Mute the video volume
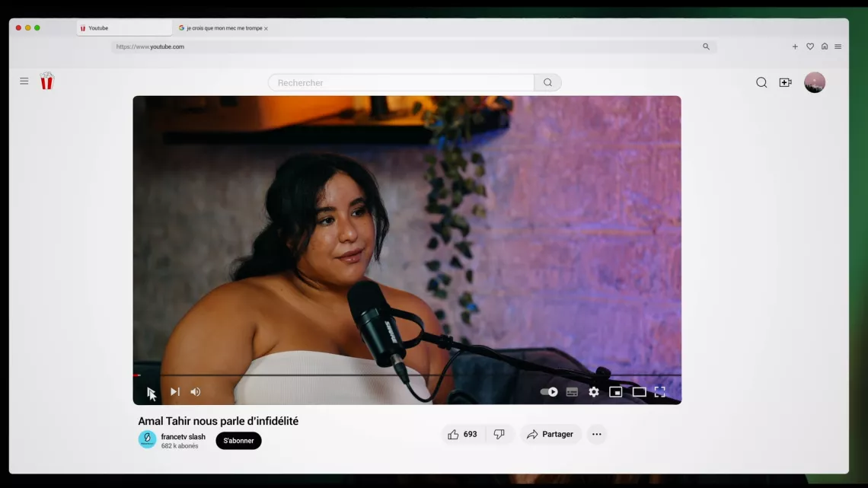Viewport: 868px width, 488px height. click(x=196, y=392)
